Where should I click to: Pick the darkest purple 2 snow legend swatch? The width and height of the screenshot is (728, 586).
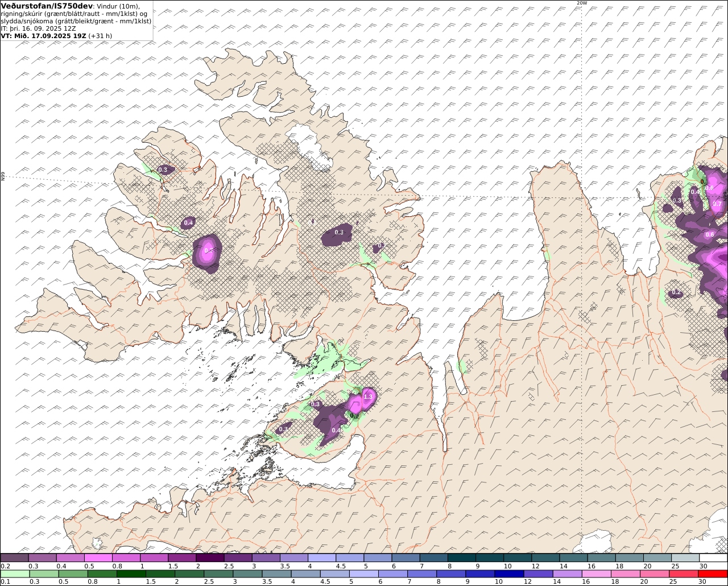(209, 558)
